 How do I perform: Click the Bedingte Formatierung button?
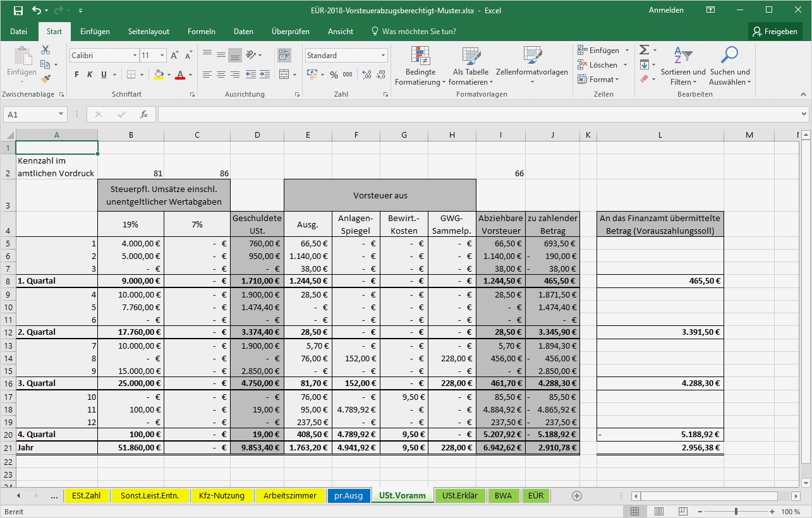click(420, 66)
